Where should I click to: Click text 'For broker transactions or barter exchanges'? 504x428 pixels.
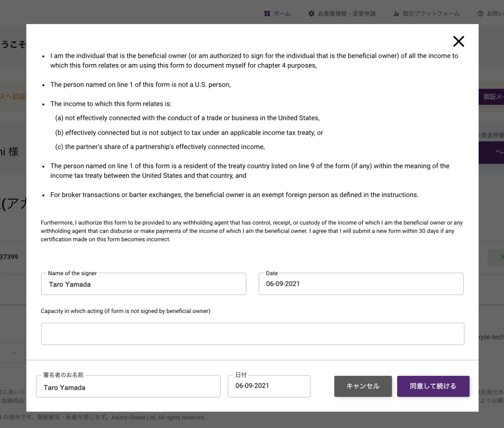[234, 195]
